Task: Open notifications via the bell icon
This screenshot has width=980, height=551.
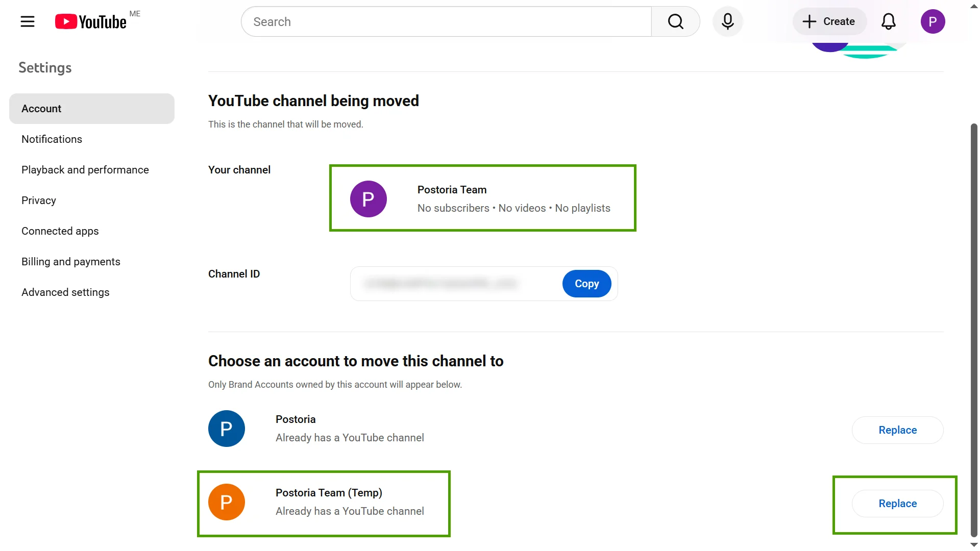Action: coord(888,21)
